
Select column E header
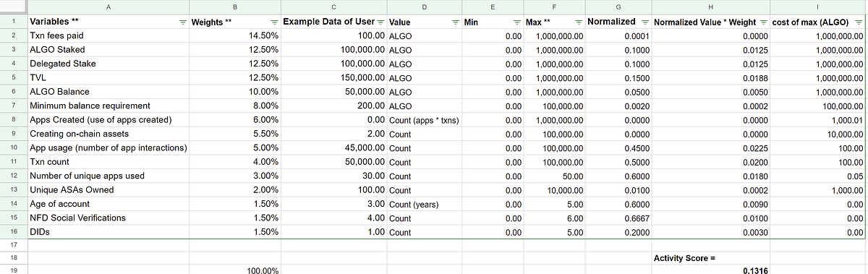click(x=493, y=7)
